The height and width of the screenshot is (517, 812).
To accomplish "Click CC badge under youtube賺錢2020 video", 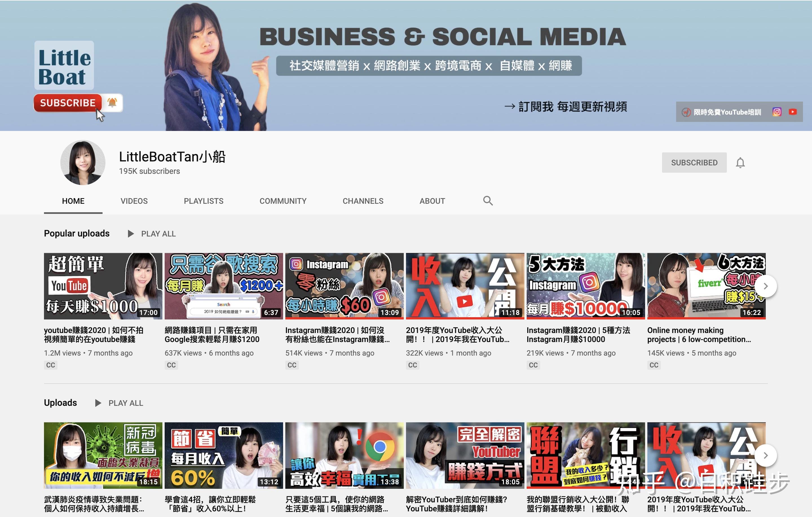I will coord(50,365).
